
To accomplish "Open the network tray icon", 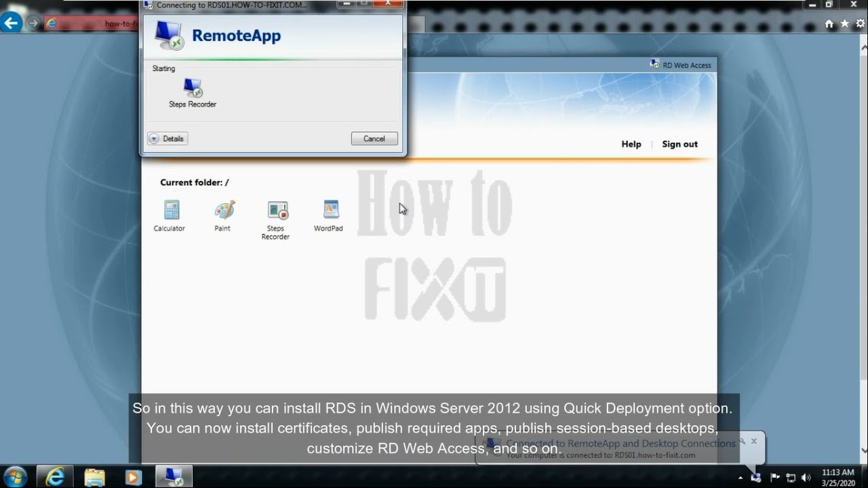I will point(790,478).
